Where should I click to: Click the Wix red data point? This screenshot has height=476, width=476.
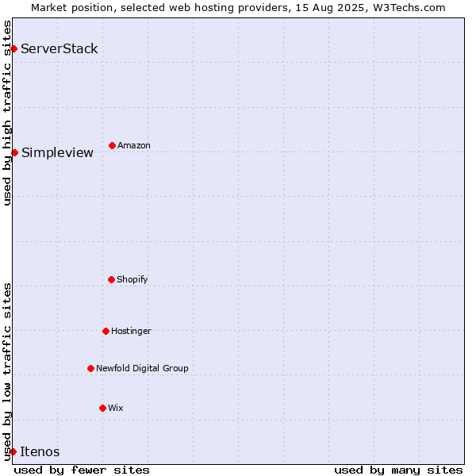[102, 408]
